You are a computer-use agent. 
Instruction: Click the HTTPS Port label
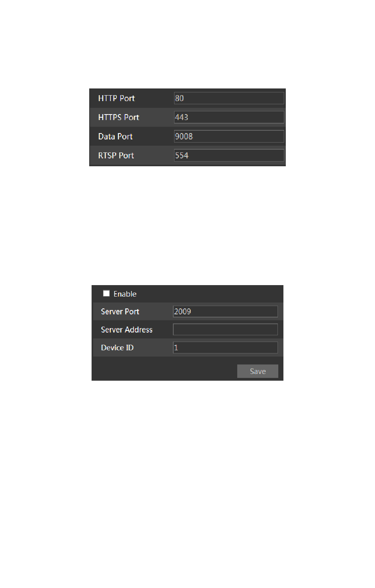(119, 117)
